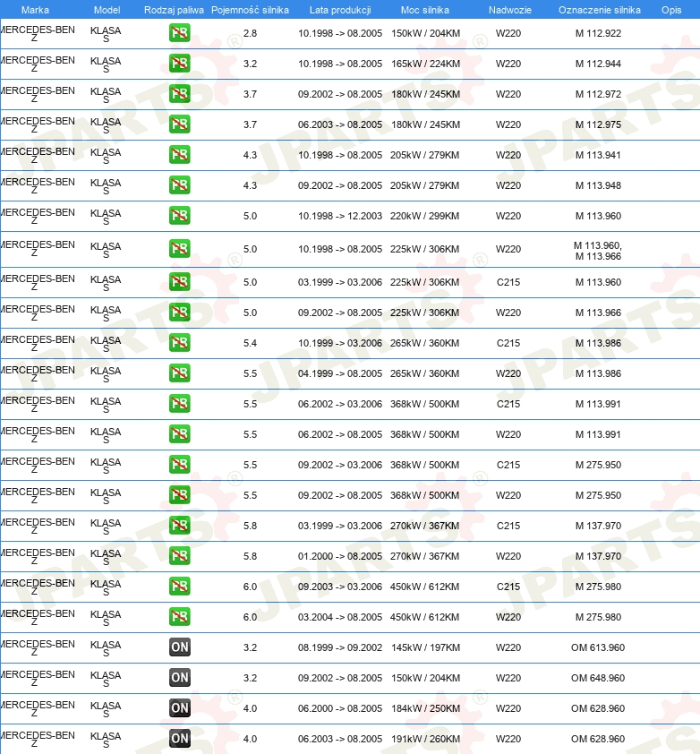The height and width of the screenshot is (754, 700).
Task: Click petrol fuel icon in M 113.948 row
Action: tap(179, 185)
